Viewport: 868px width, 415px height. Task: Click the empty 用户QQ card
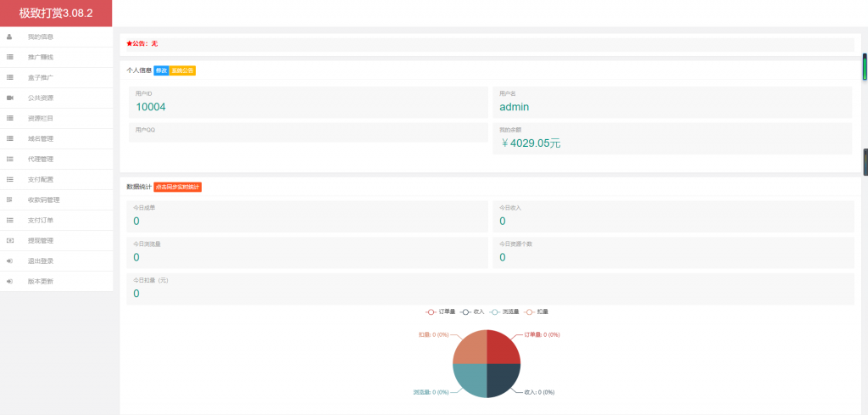[x=309, y=132]
